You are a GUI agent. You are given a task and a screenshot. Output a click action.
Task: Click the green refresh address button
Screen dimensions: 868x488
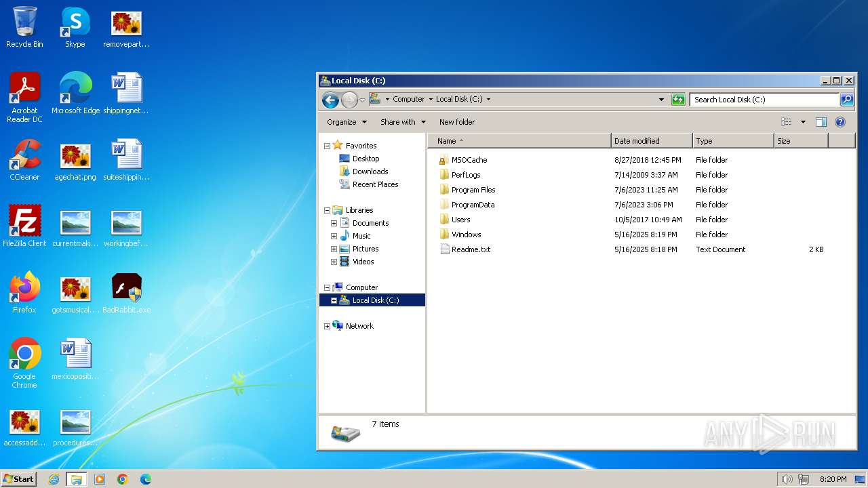[x=678, y=100]
